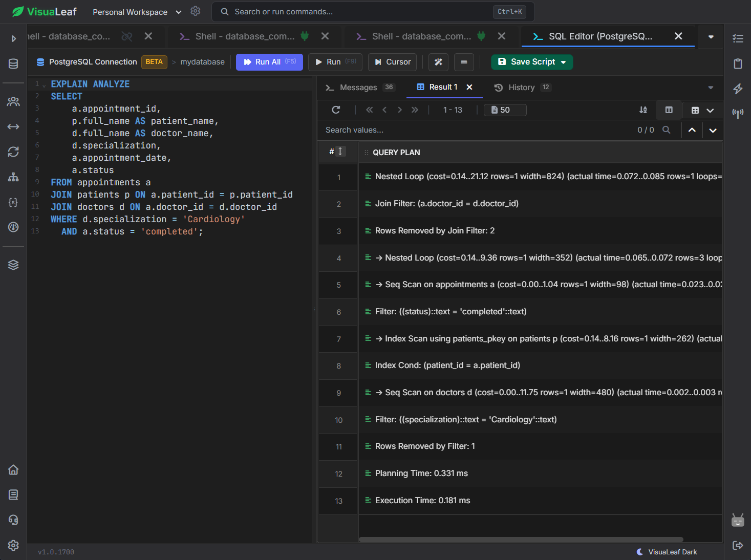Click PostgreSQL Connection label

[93, 62]
